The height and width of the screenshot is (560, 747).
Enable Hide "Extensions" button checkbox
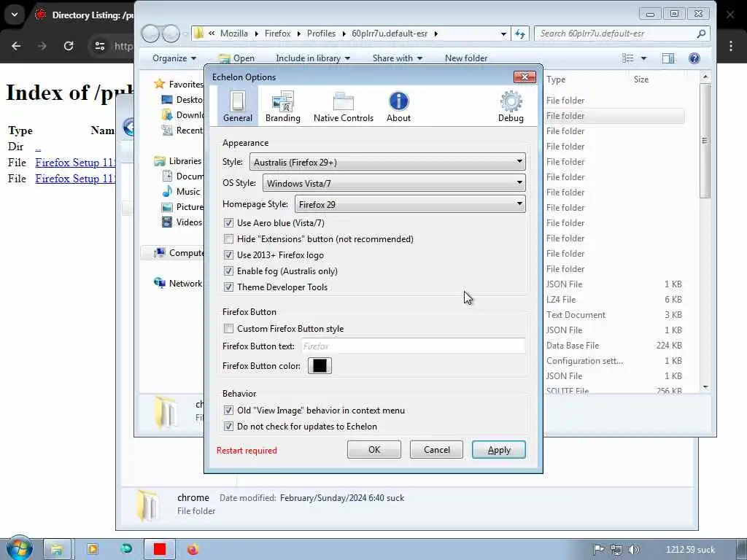[228, 238]
